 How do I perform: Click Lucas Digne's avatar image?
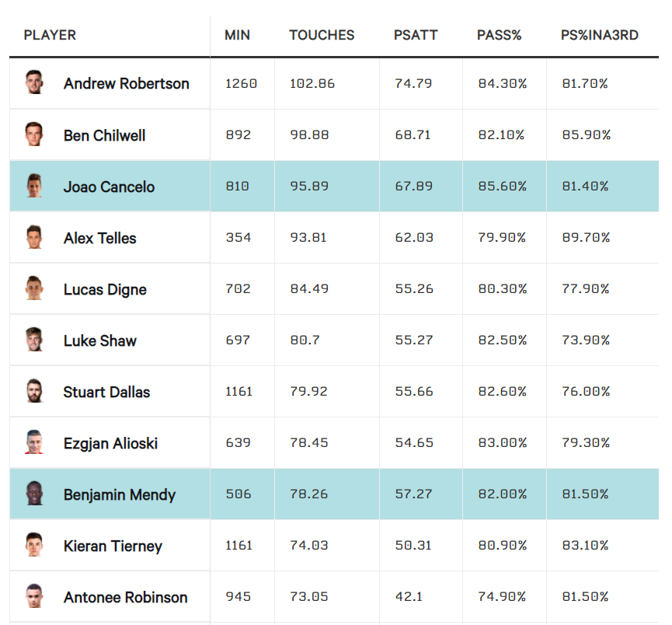point(33,289)
